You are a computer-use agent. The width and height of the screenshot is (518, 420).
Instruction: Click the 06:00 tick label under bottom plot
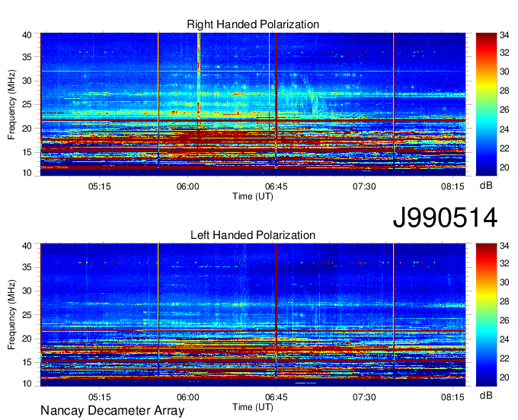[187, 397]
